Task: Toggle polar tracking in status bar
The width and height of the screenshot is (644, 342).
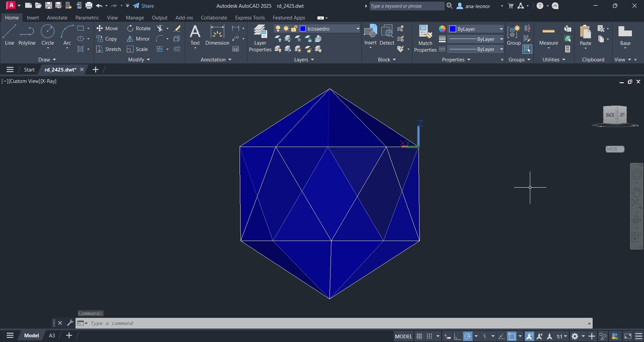Action: tap(468, 336)
